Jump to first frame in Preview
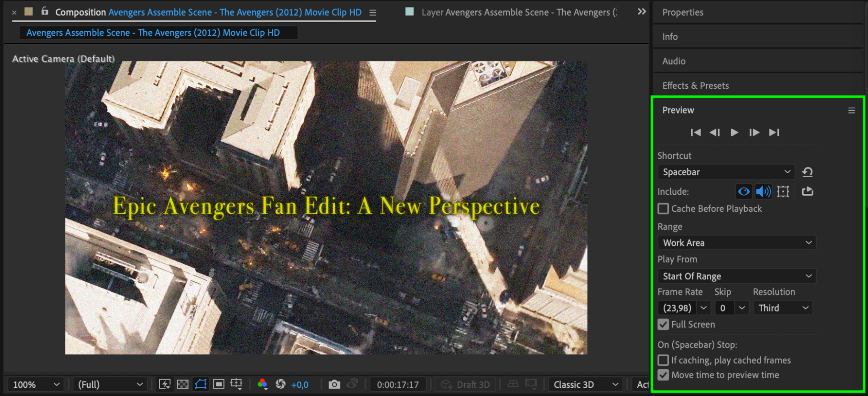The height and width of the screenshot is (396, 868). coord(696,132)
